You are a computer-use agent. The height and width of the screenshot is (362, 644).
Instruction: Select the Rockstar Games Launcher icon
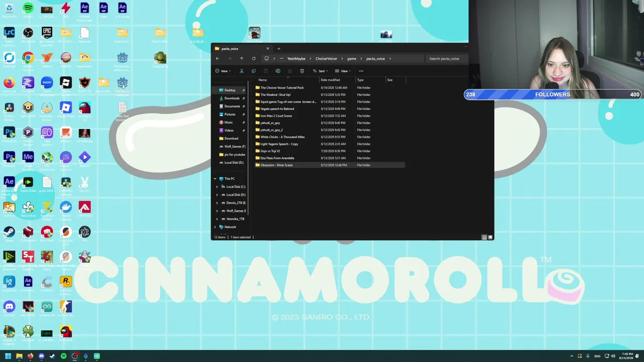click(x=66, y=282)
